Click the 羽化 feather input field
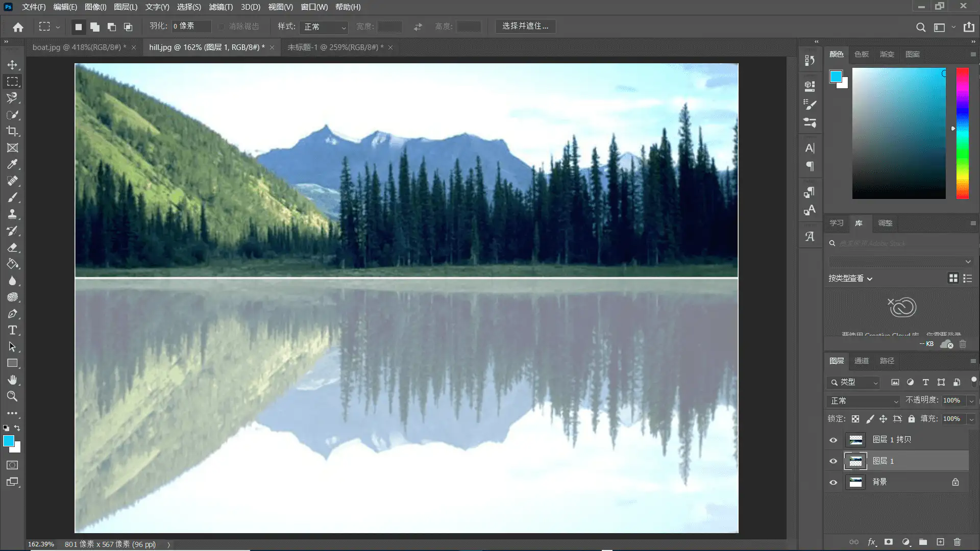This screenshot has height=551, width=980. pyautogui.click(x=191, y=26)
